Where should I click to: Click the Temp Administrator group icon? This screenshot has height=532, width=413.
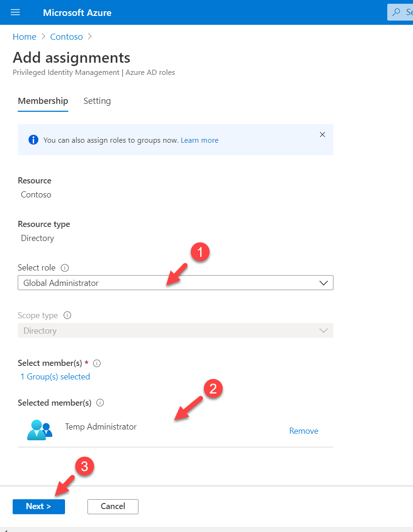click(40, 430)
